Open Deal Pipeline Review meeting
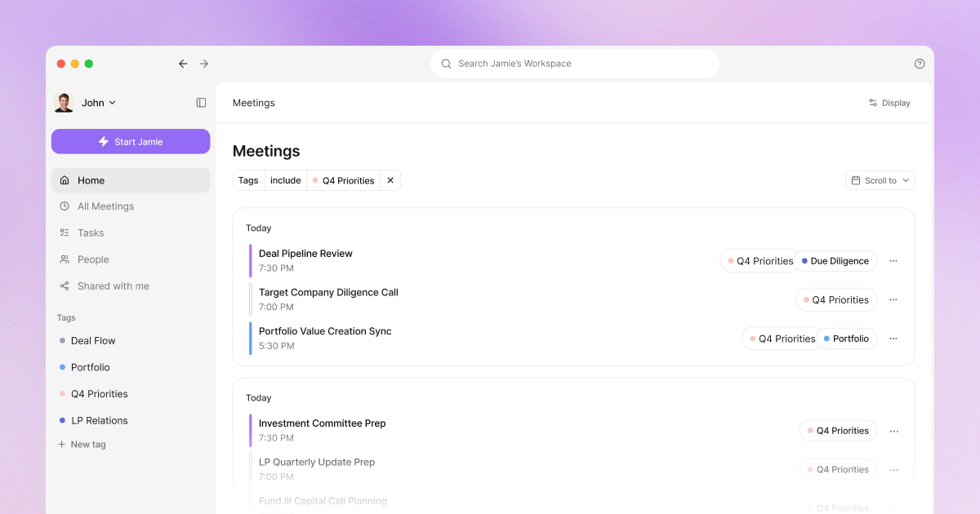 click(305, 254)
